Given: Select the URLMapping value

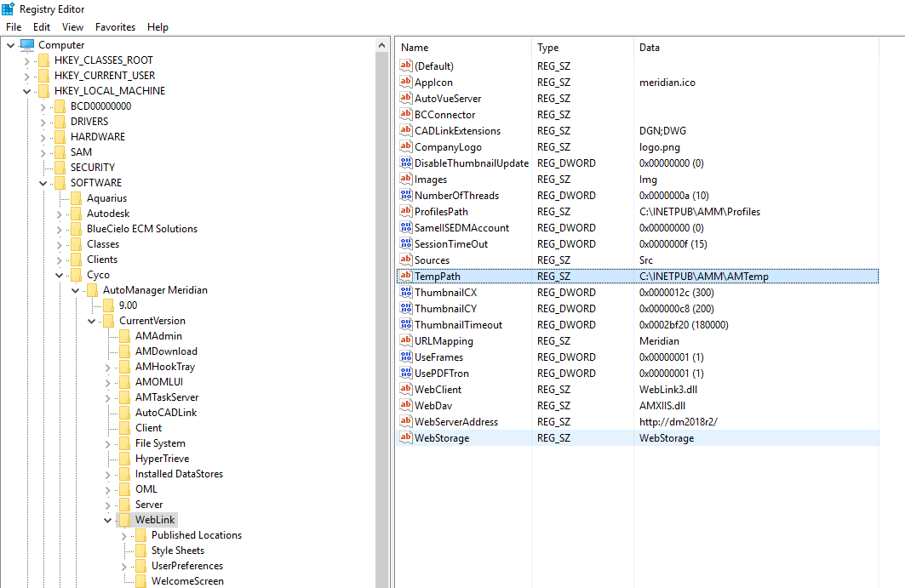Looking at the screenshot, I should (444, 341).
